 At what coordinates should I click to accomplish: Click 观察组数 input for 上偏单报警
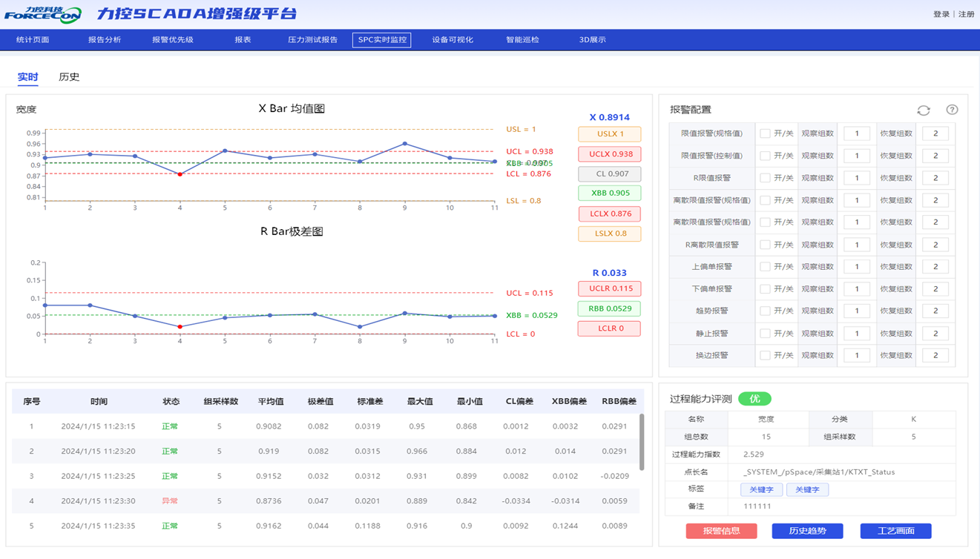click(856, 267)
